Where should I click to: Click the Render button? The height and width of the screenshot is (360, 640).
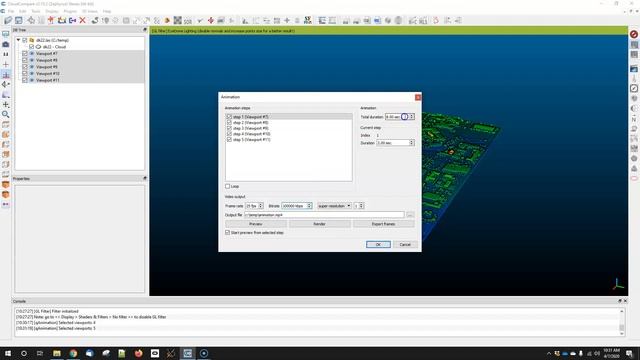pos(320,224)
